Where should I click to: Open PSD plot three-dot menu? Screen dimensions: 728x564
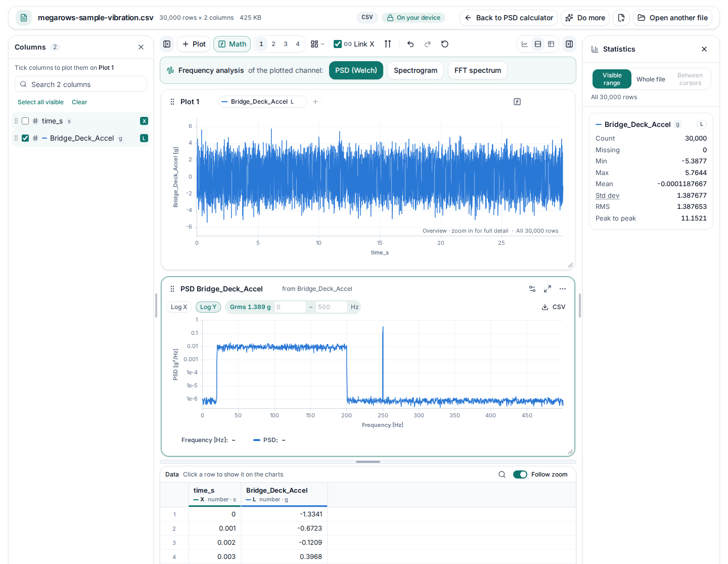click(x=563, y=289)
